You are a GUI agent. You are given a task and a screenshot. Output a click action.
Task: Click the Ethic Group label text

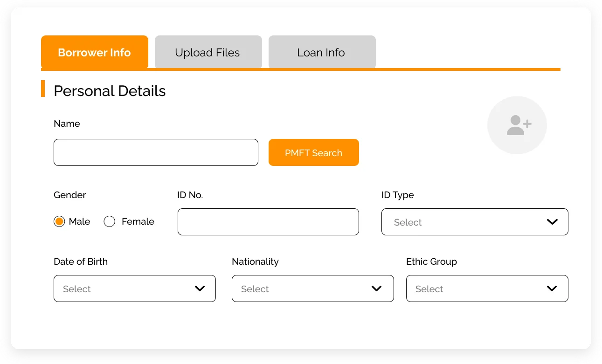click(x=431, y=261)
